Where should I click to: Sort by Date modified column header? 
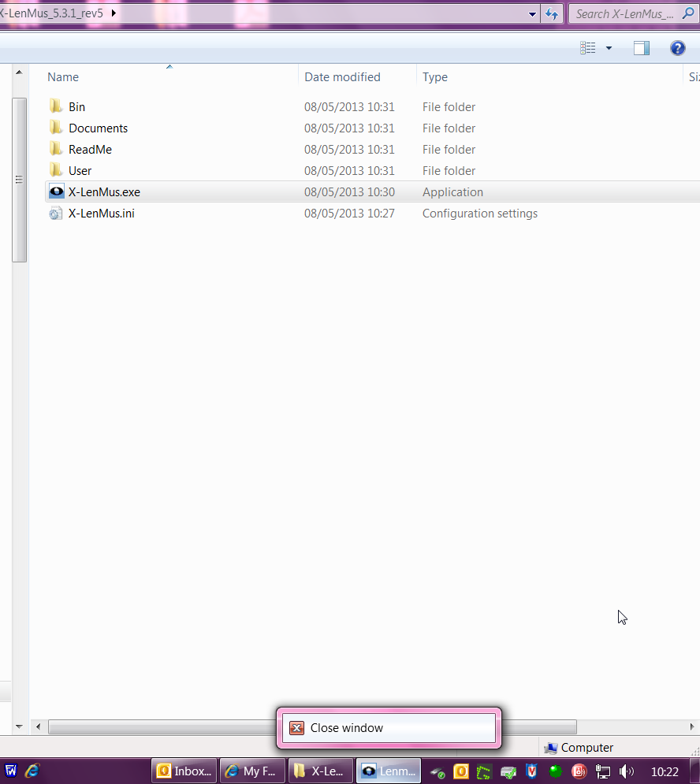[x=342, y=77]
